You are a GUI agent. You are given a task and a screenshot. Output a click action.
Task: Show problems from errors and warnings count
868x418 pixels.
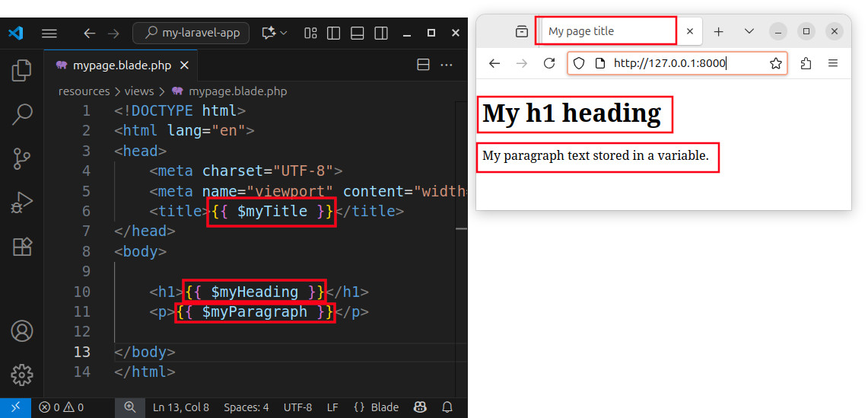62,407
